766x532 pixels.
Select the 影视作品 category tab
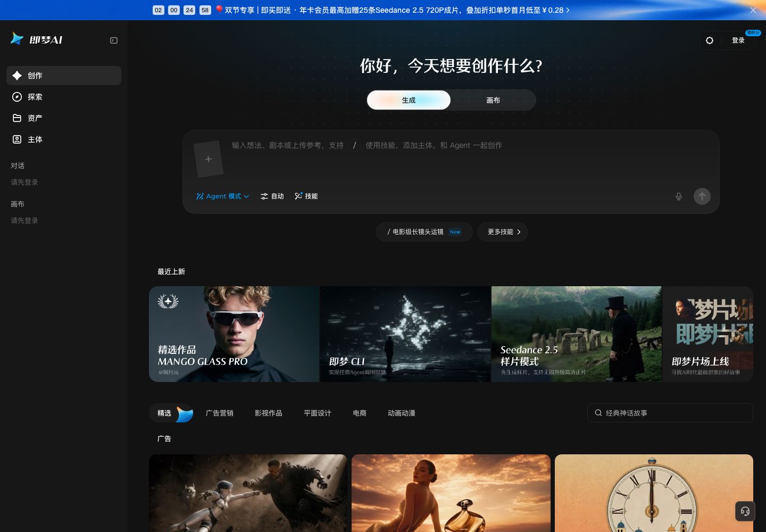(269, 413)
